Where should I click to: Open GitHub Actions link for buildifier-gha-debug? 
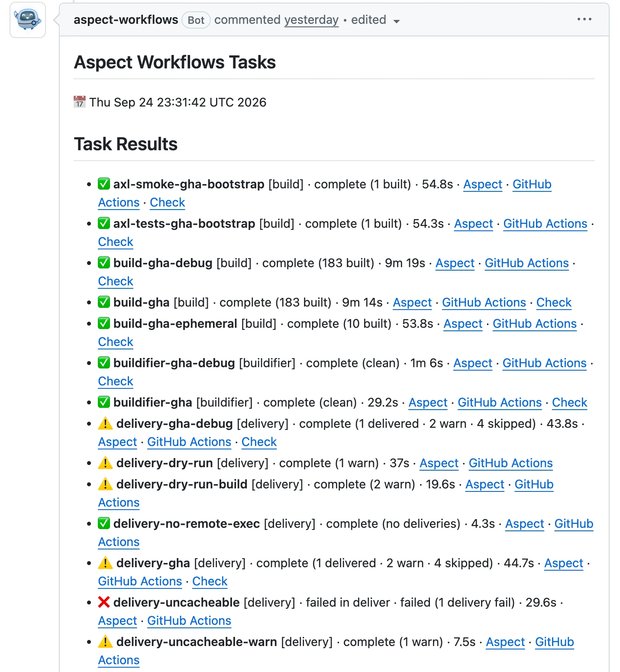click(x=544, y=363)
